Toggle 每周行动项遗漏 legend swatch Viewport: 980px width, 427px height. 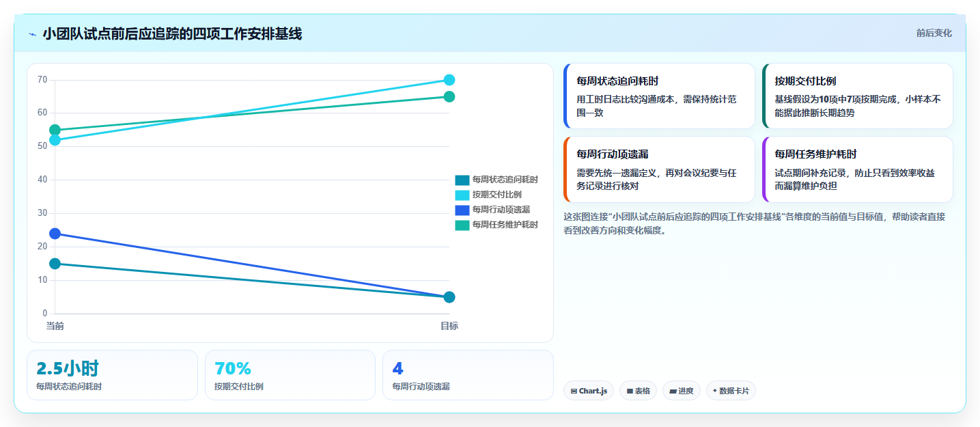(462, 210)
